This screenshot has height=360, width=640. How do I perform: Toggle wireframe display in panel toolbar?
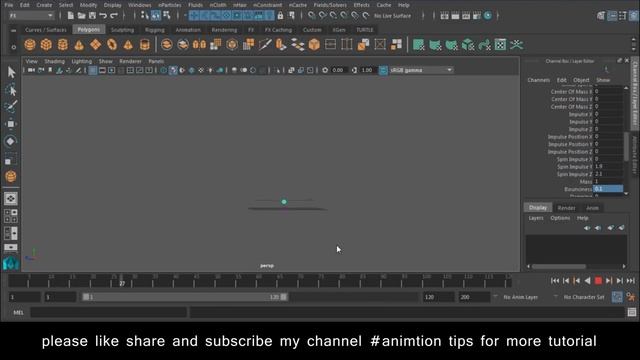(x=163, y=70)
